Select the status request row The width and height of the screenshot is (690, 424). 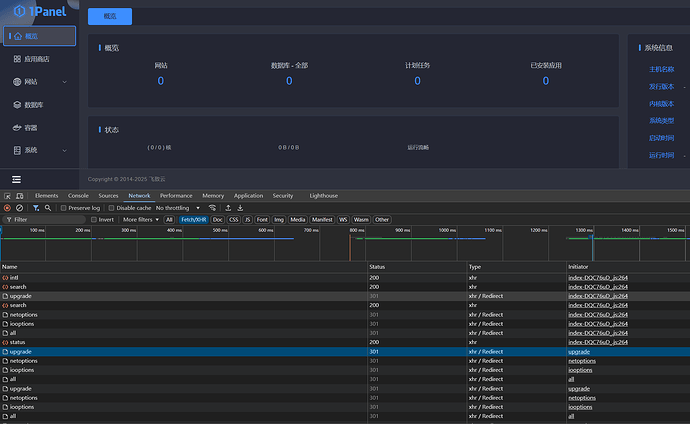pyautogui.click(x=345, y=342)
